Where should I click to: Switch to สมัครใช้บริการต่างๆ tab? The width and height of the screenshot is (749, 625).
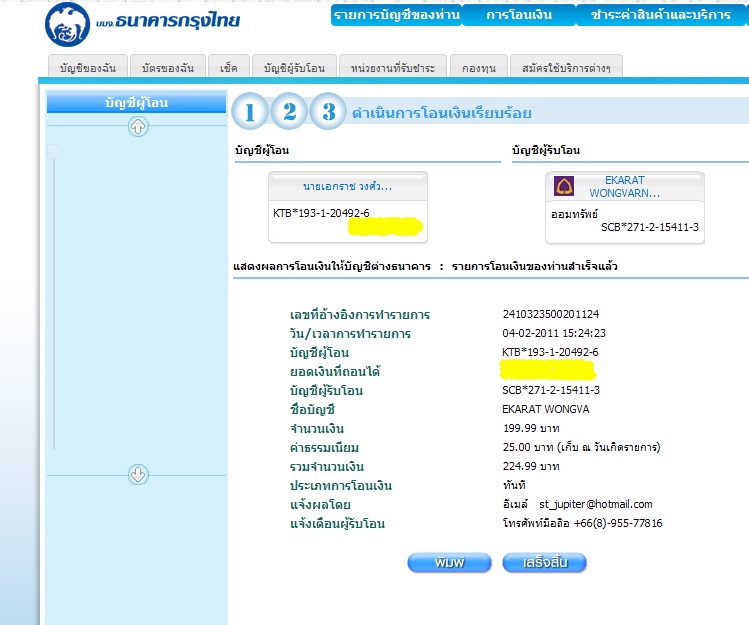(x=566, y=67)
